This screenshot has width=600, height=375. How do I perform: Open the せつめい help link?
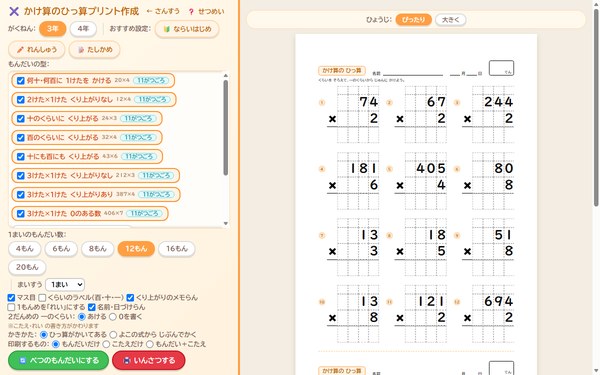(x=206, y=11)
